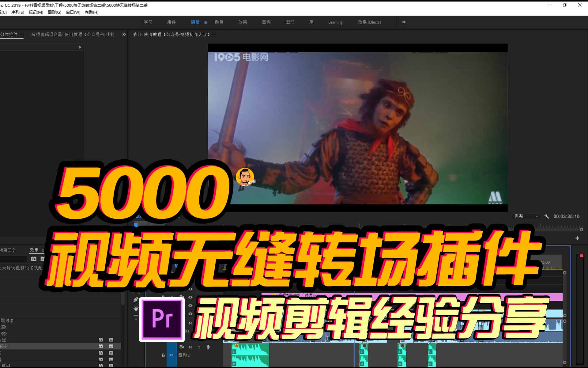Select the 损坏 effect row
This screenshot has width=588, height=368.
(60, 346)
